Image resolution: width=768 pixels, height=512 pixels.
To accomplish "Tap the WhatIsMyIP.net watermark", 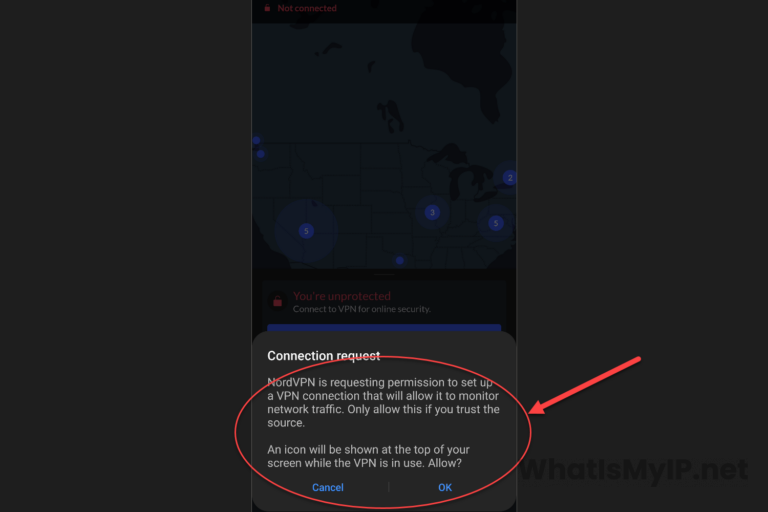I will point(633,469).
